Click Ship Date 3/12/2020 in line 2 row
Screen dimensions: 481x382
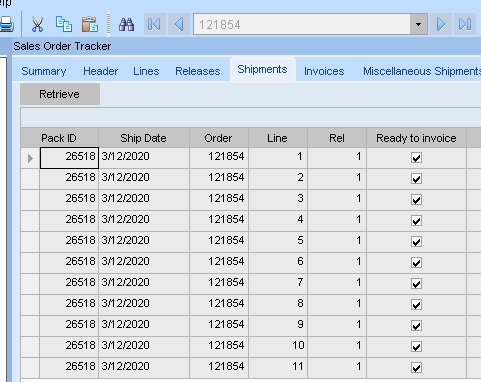click(x=144, y=179)
